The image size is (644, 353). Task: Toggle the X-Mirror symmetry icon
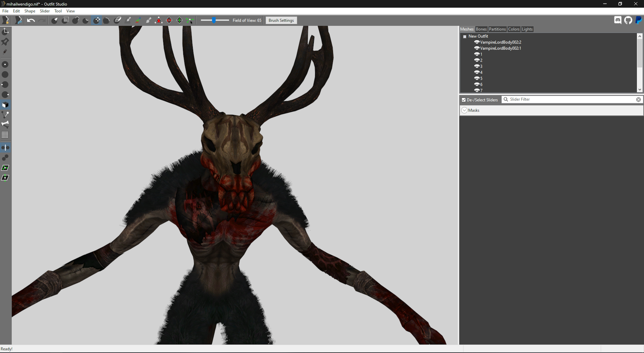tap(5, 148)
